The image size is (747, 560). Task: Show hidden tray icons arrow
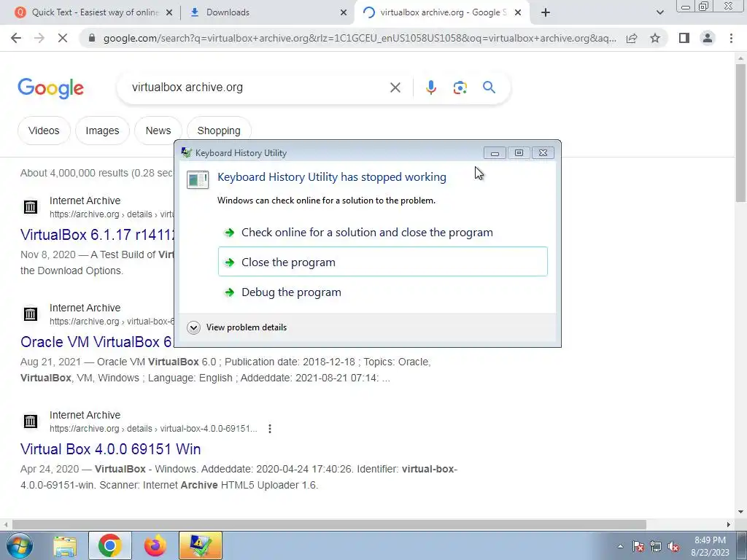click(x=620, y=546)
